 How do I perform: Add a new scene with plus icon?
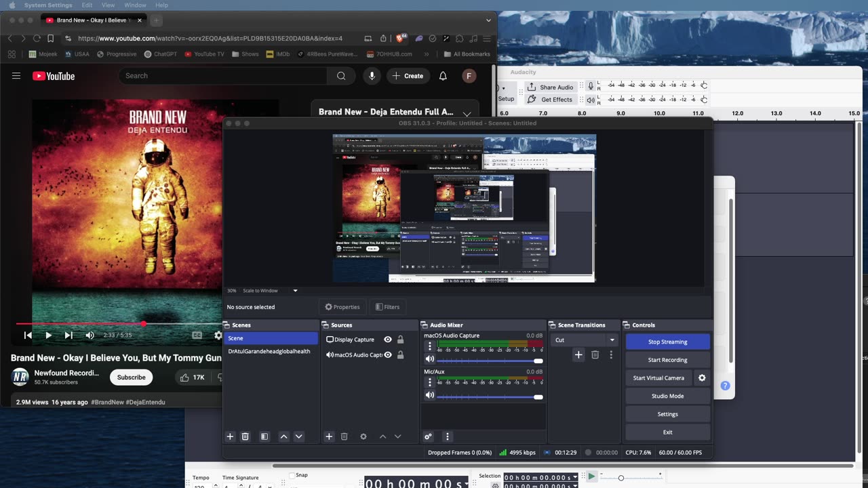point(230,437)
